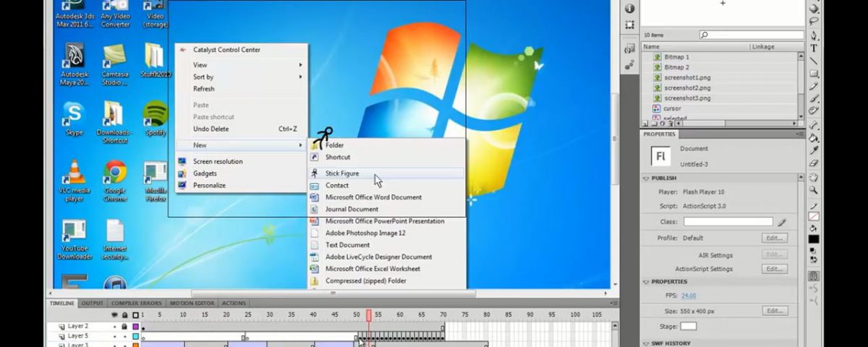This screenshot has width=868, height=347.
Task: Click the Straighten pencil modifier icon
Action: pos(814,301)
